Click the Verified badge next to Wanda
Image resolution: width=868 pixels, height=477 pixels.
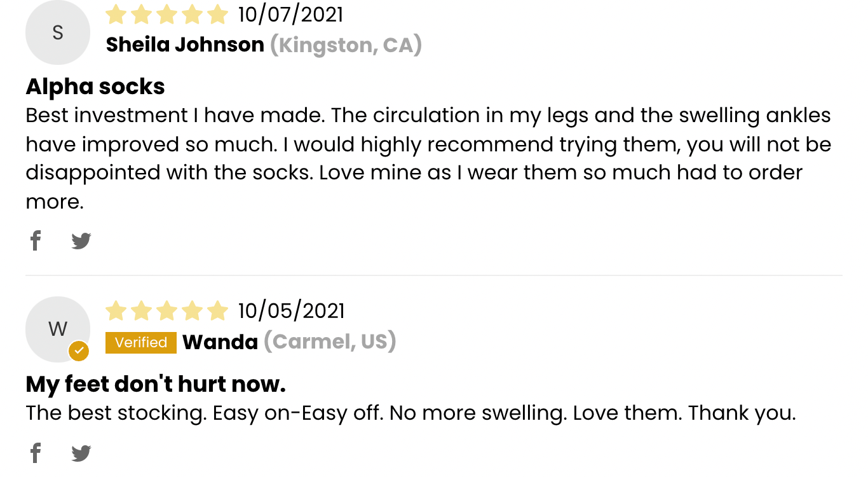(x=140, y=343)
